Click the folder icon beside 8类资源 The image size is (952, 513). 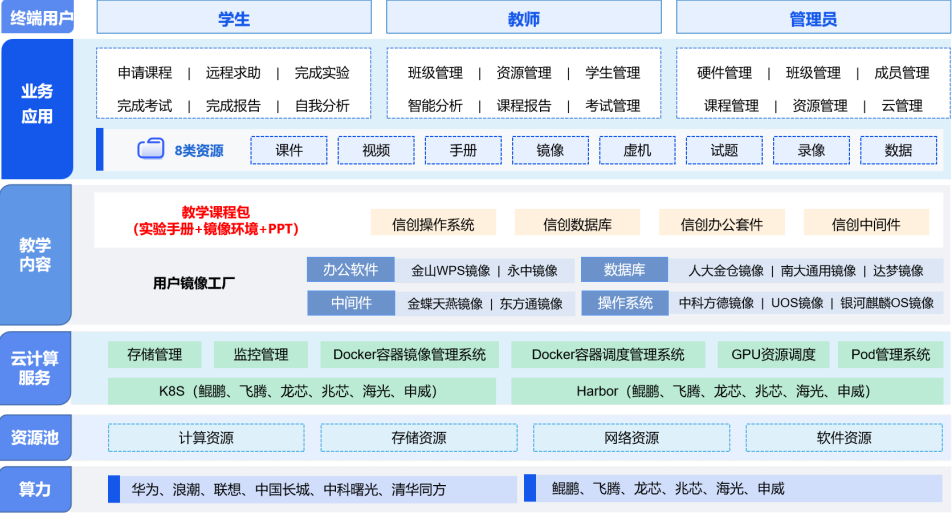[x=151, y=149]
